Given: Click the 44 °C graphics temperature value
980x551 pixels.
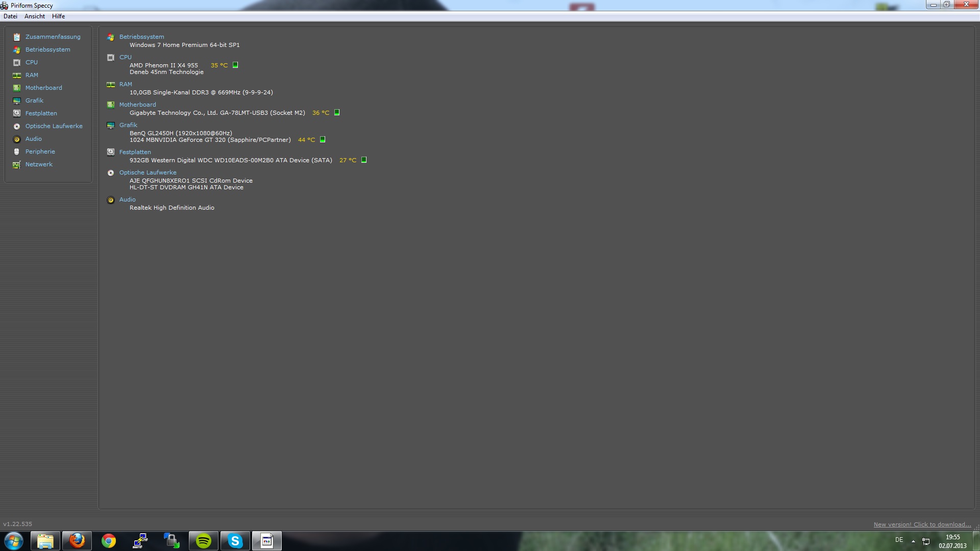Looking at the screenshot, I should [x=307, y=140].
